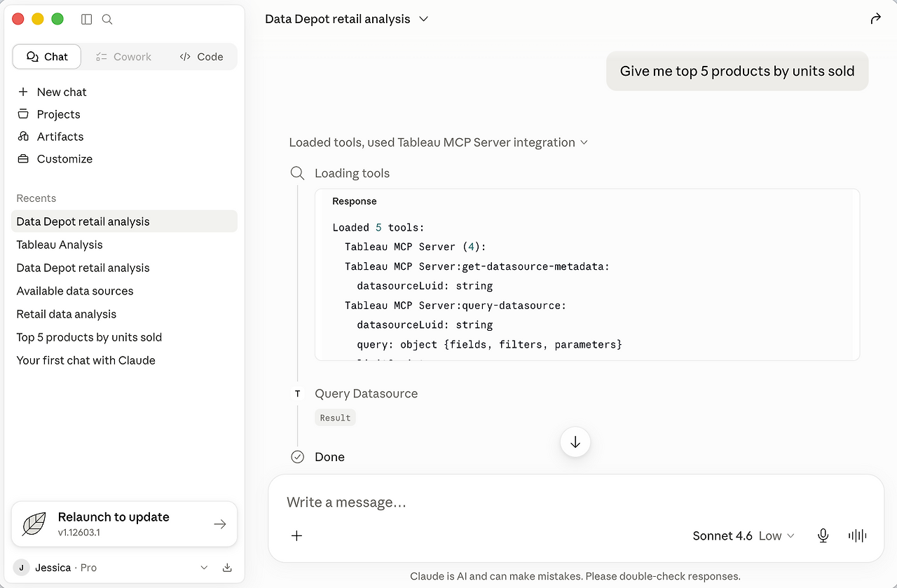The image size is (897, 588).
Task: Click the plus icon beside New chat
Action: click(23, 92)
